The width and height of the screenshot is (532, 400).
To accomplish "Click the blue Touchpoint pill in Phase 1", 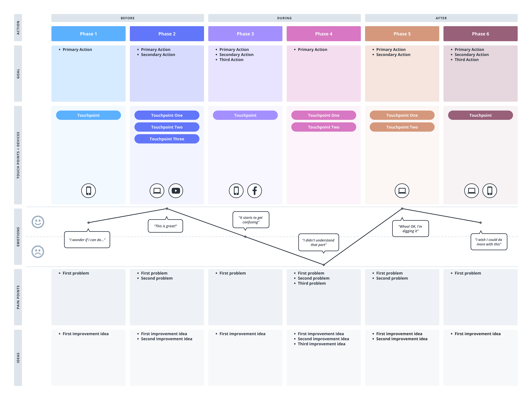I will 89,115.
